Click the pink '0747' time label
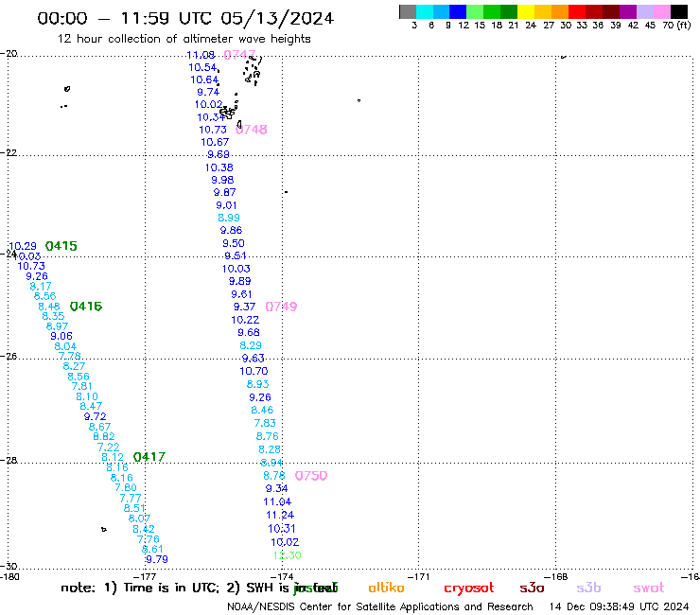Screen dimensions: 700x615 coord(239,55)
